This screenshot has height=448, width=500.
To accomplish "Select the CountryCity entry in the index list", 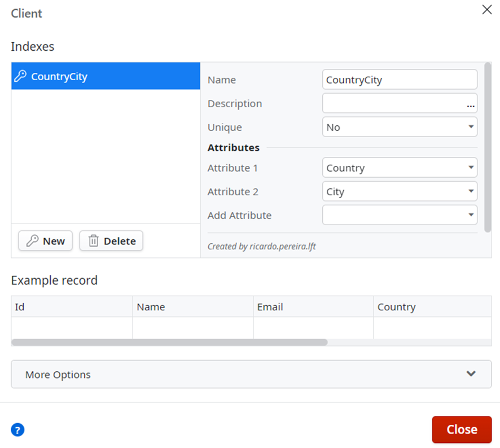I will coord(105,76).
